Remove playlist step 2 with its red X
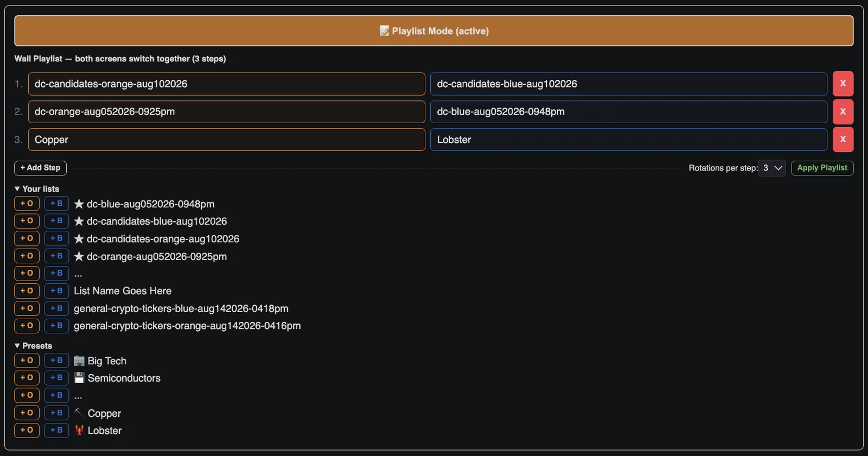Viewport: 868px width, 456px height. (843, 112)
